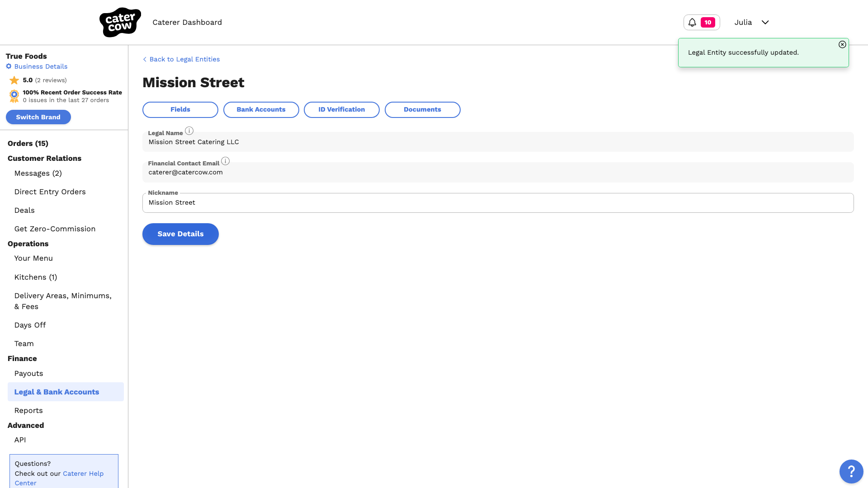
Task: Open Orders (15) in the sidebar
Action: [28, 144]
